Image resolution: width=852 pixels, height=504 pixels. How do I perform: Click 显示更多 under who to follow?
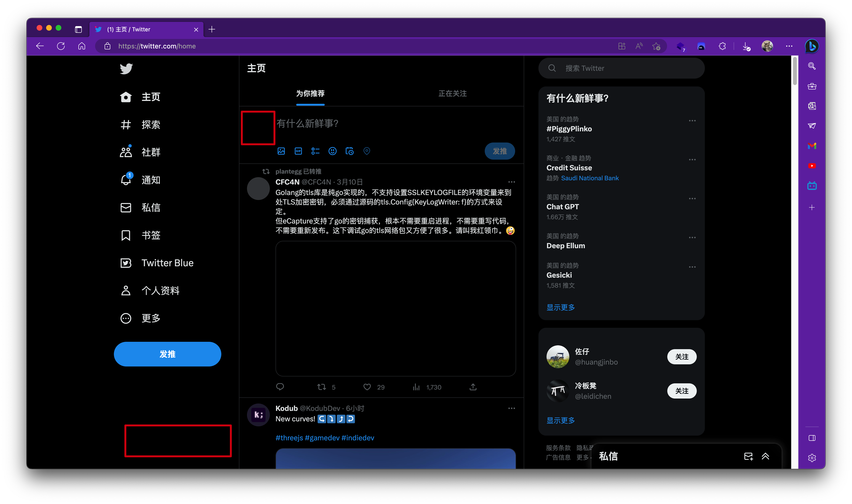(x=560, y=420)
